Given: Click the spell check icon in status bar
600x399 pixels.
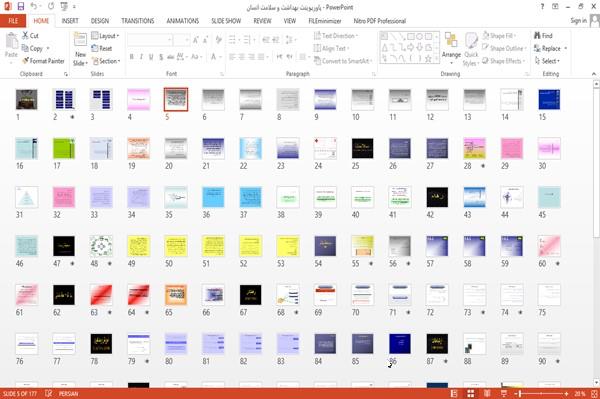Looking at the screenshot, I should pyautogui.click(x=49, y=394).
